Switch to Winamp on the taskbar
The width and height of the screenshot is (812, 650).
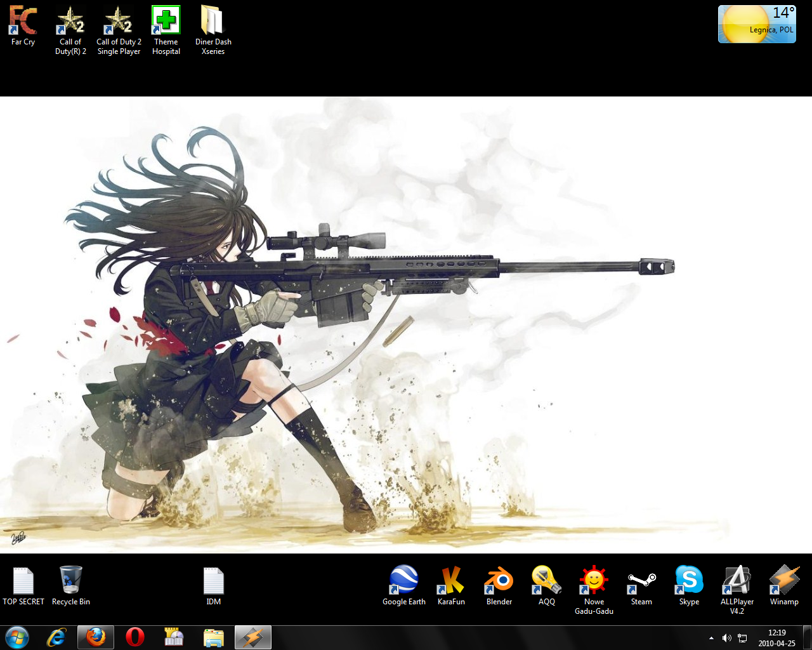[x=253, y=637]
